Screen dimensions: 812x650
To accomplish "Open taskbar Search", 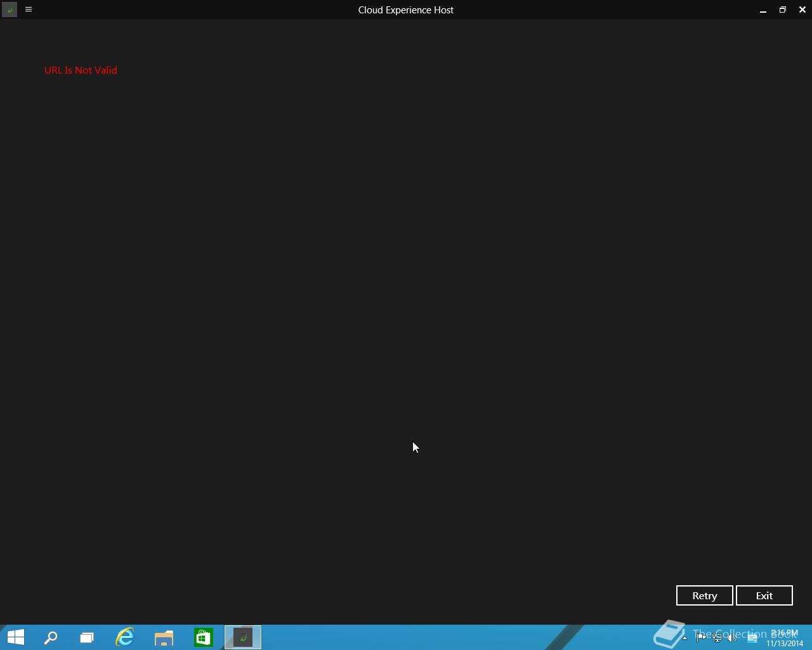I will 51,637.
